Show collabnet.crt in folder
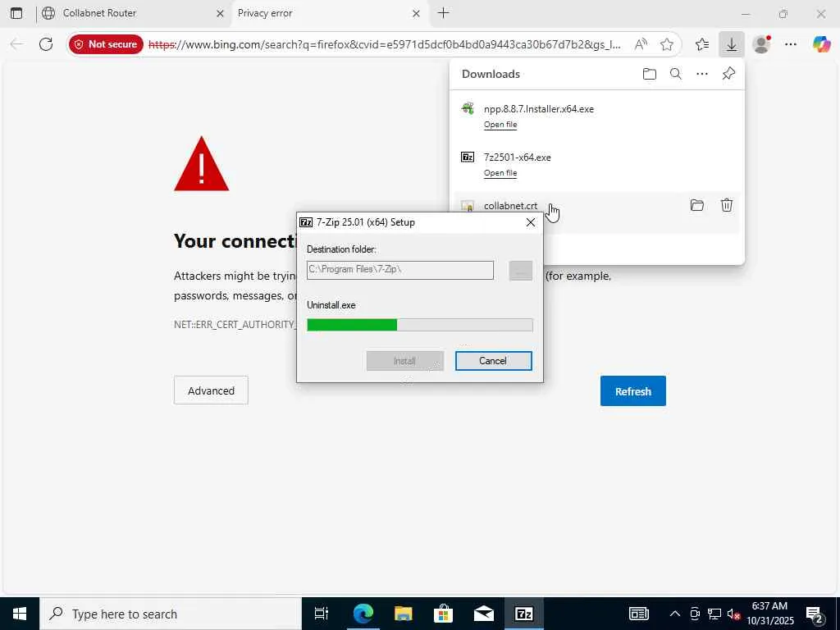Viewport: 840px width, 630px height. coord(697,205)
